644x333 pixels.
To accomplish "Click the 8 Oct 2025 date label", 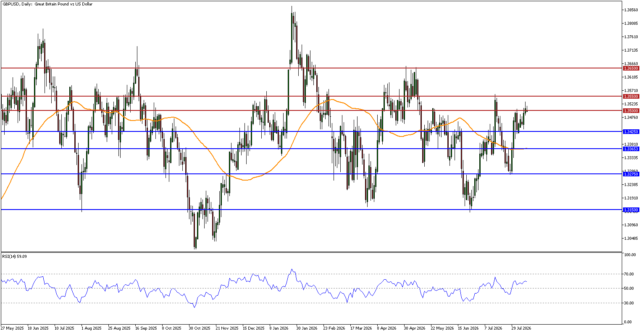I will tap(172, 328).
